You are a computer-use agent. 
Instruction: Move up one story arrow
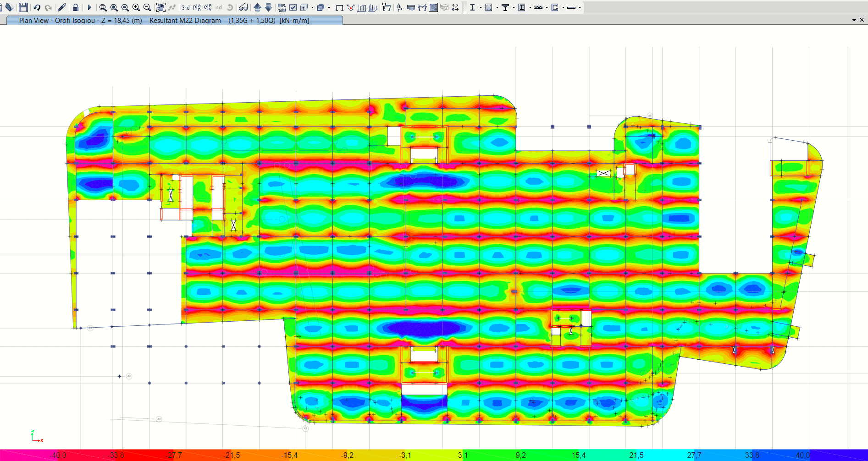(x=257, y=7)
